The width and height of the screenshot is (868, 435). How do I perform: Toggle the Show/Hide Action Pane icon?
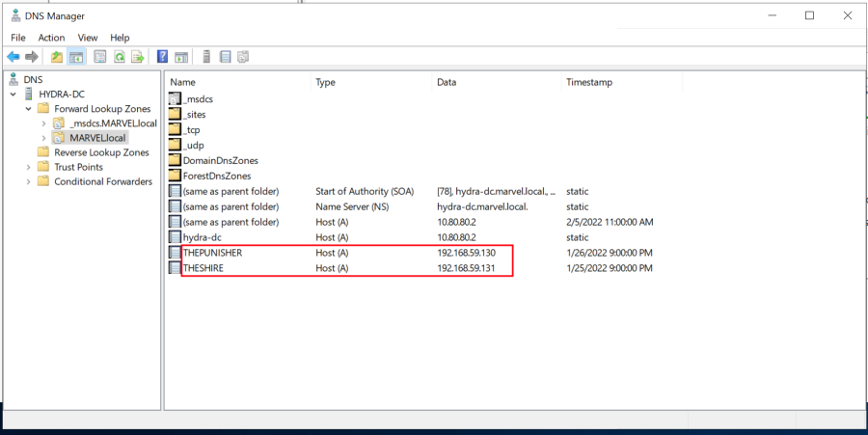[x=181, y=57]
